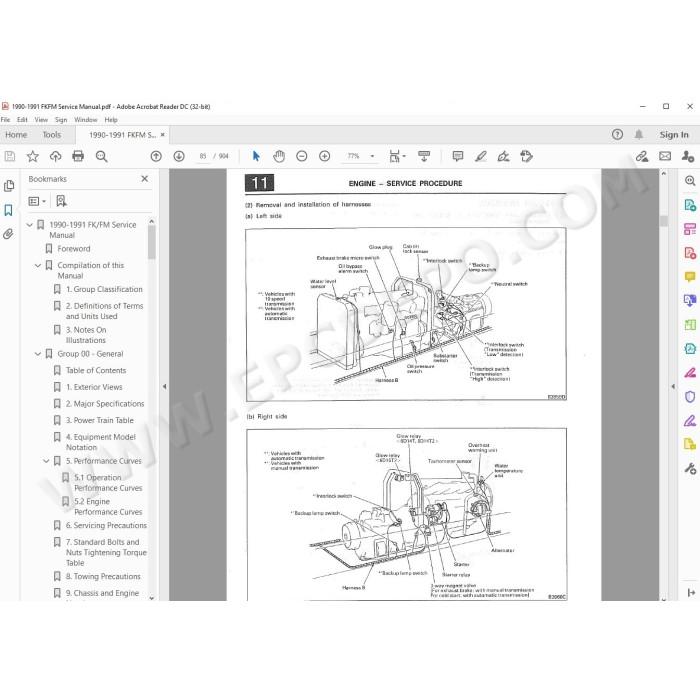The height and width of the screenshot is (700, 700).
Task: Open the File menu
Action: [5, 120]
